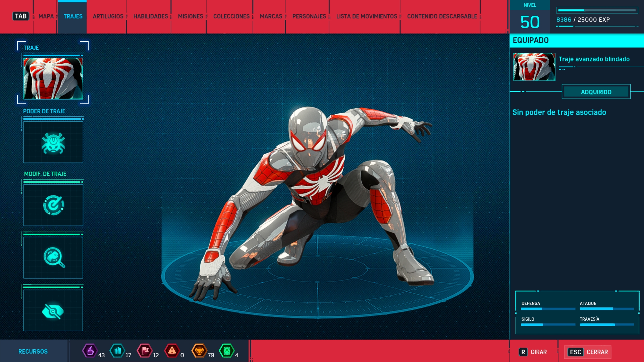Switch to the TRAJES tab
644x362 pixels.
73,16
